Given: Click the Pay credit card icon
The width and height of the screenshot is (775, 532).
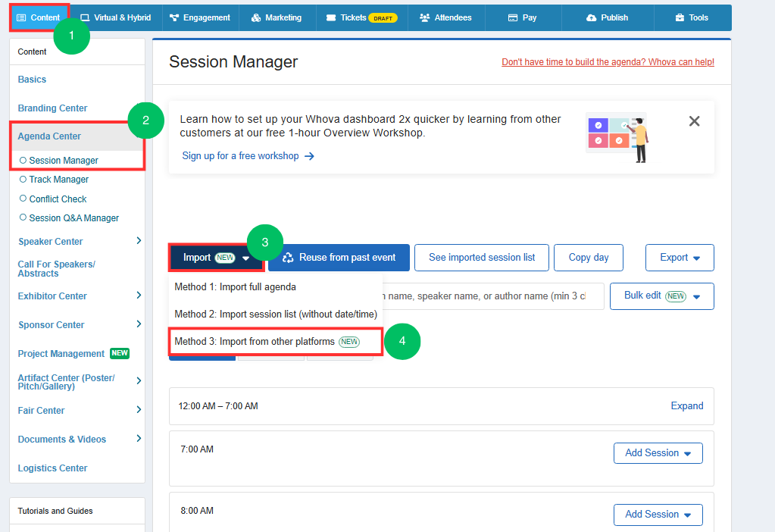Looking at the screenshot, I should (513, 17).
